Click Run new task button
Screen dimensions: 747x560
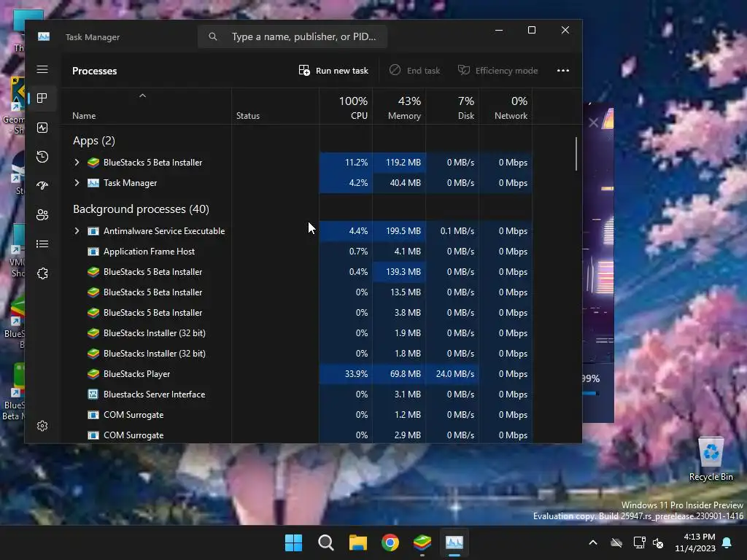coord(333,71)
